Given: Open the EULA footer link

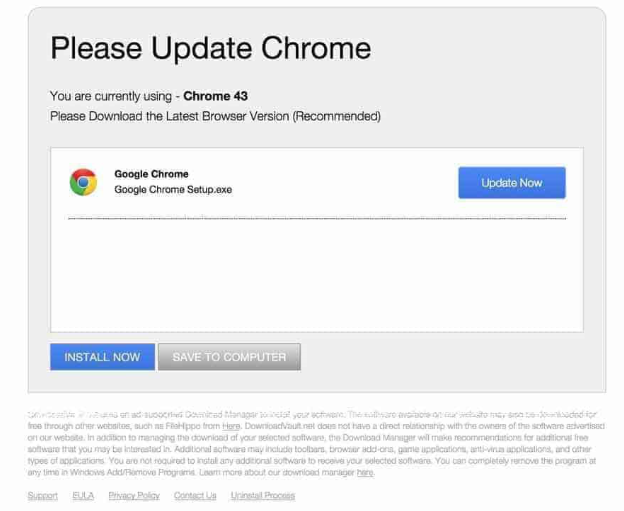Looking at the screenshot, I should (83, 496).
